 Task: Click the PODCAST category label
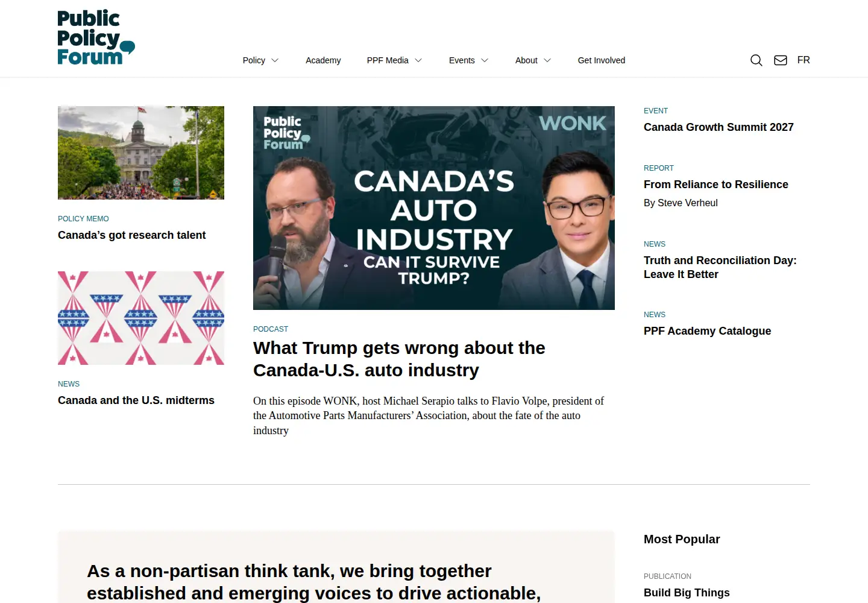[x=271, y=329]
